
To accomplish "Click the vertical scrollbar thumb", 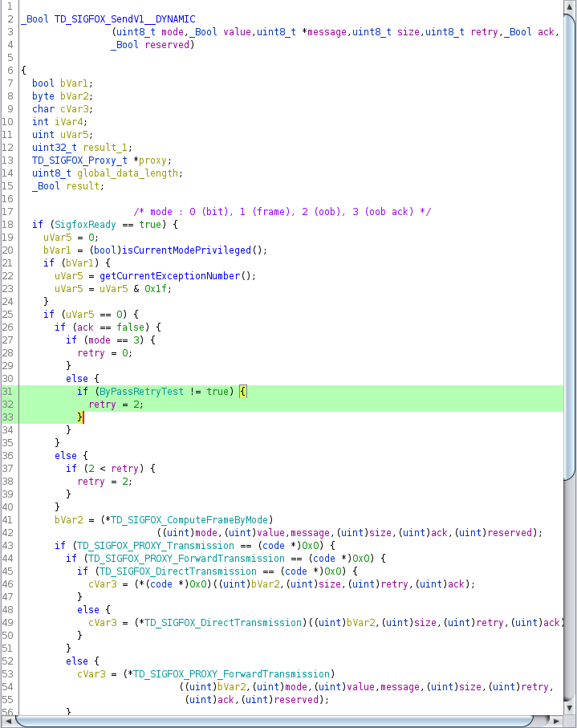I will coord(570,247).
